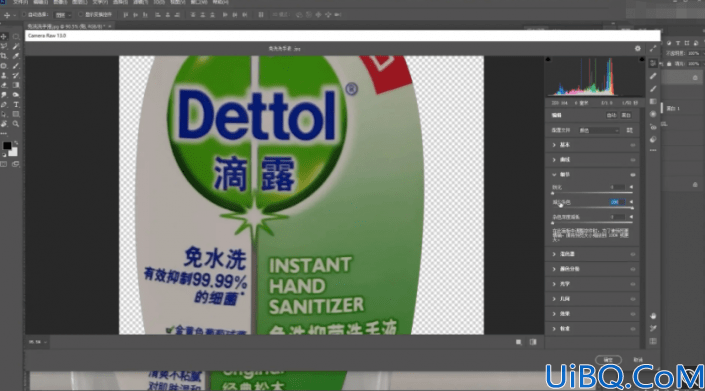Click the opacity field in Photoshop Layers panel
The image size is (705, 391).
[x=694, y=53]
